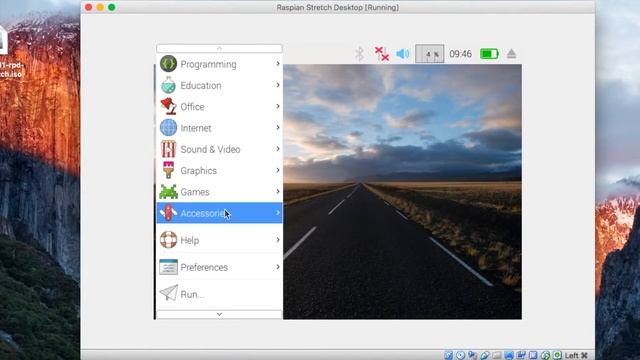Click the battery indicator in the panel
The width and height of the screenshot is (640, 360).
[489, 54]
